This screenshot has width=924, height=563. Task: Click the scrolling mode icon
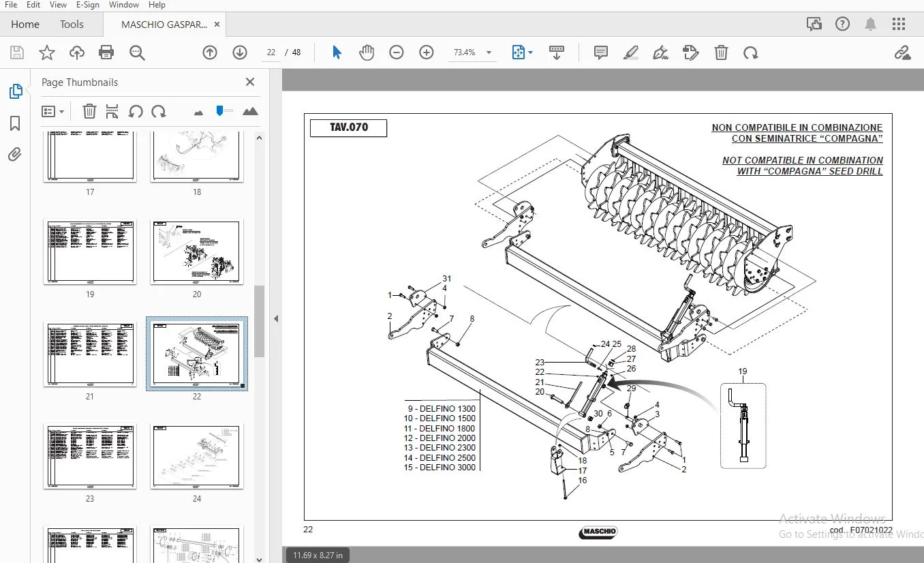(557, 52)
